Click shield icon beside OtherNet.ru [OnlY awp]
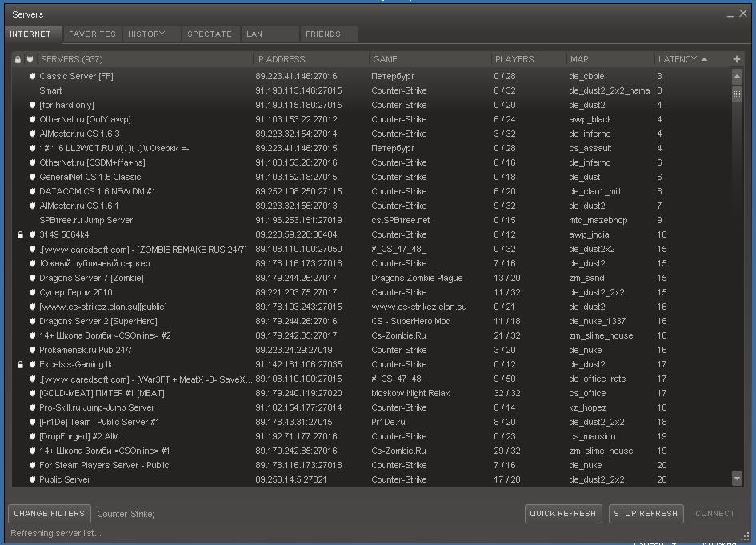This screenshot has height=545, width=756. coord(32,119)
